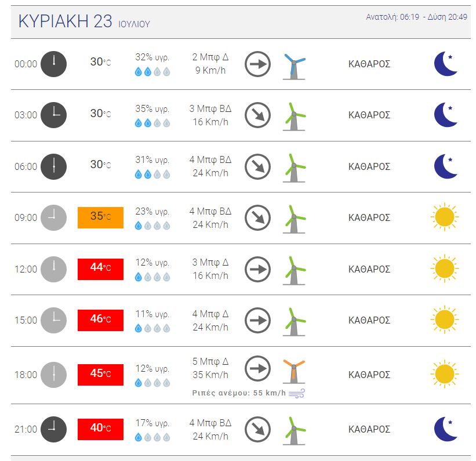Image resolution: width=476 pixels, height=461 pixels.
Task: Click the east wind arrow at 12:00
Action: [258, 270]
